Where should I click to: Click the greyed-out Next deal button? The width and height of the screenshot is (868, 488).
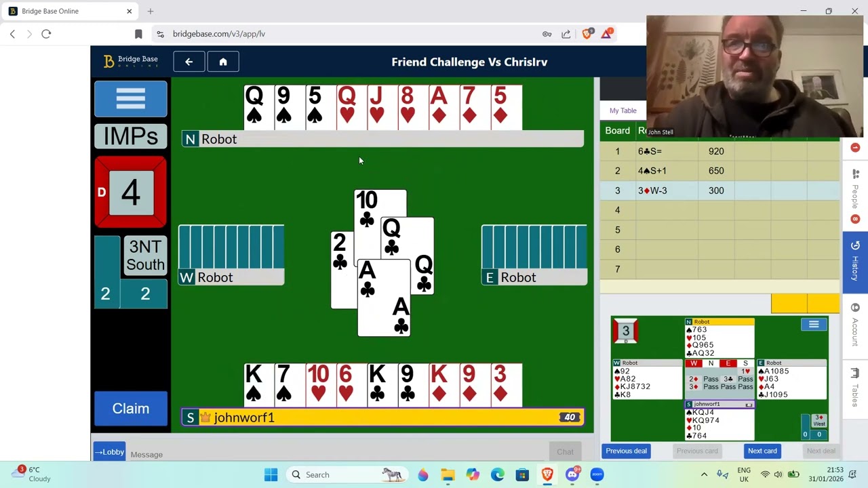(821, 451)
